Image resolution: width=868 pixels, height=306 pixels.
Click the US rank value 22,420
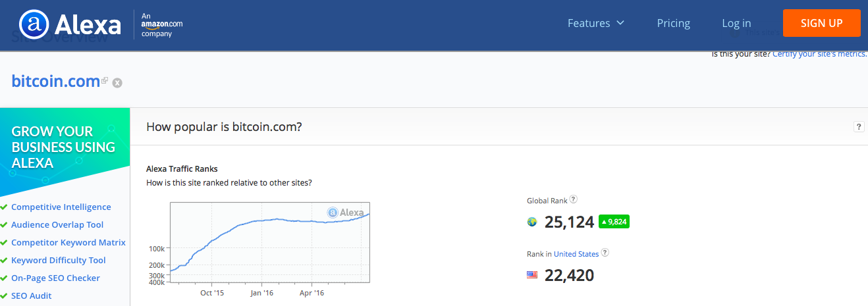[570, 275]
